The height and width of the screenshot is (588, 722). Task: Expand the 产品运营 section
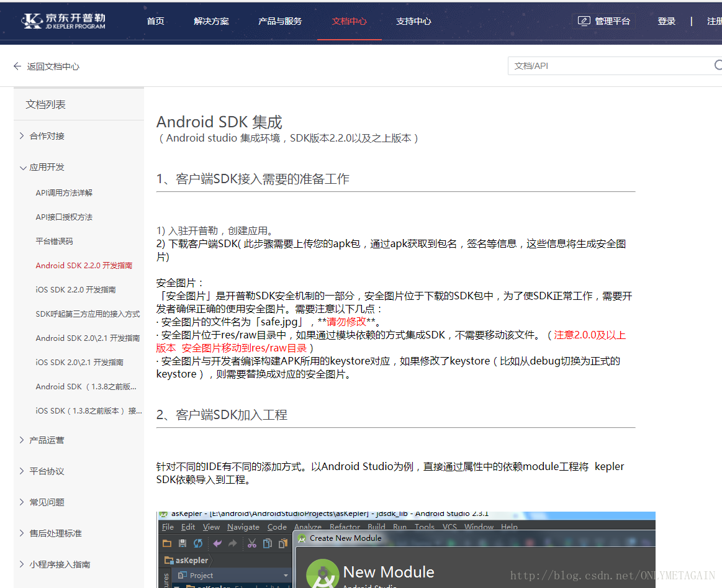(22, 440)
